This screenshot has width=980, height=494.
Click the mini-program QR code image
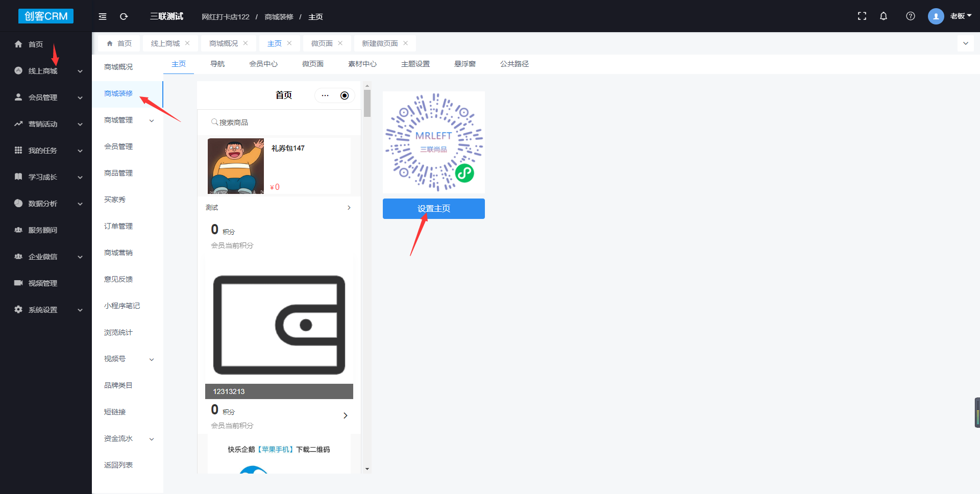tap(434, 142)
